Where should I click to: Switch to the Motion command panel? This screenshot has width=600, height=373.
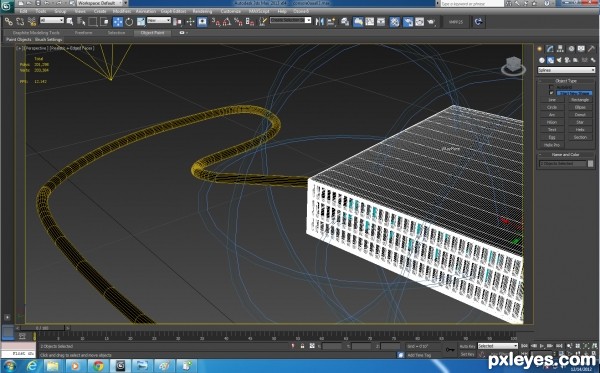pos(571,49)
